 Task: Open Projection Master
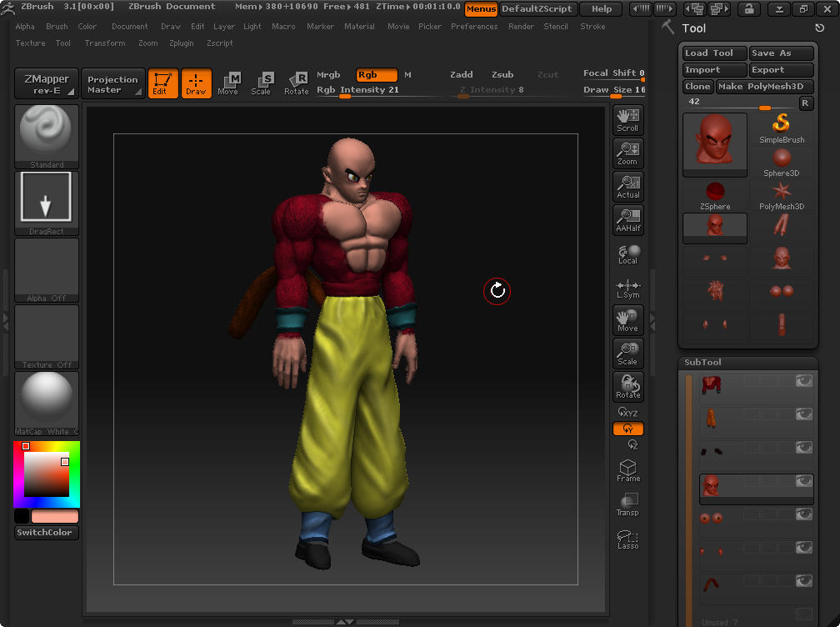[x=112, y=83]
